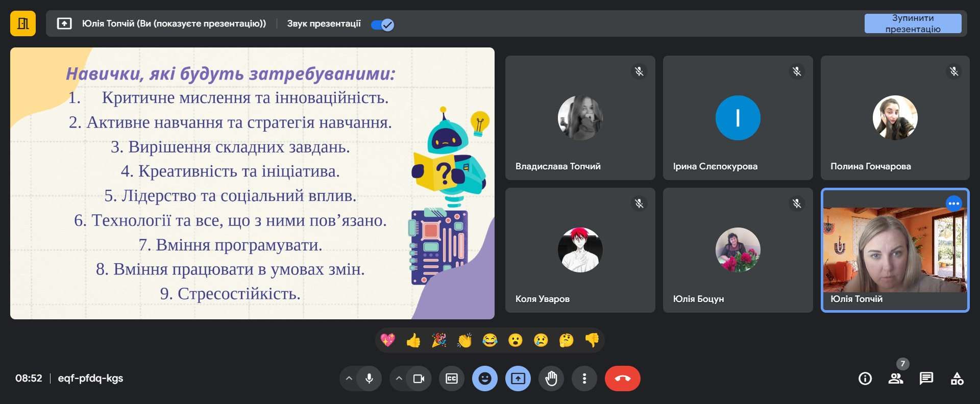Click the raise hand icon
Image resolution: width=980 pixels, height=404 pixels.
[551, 378]
